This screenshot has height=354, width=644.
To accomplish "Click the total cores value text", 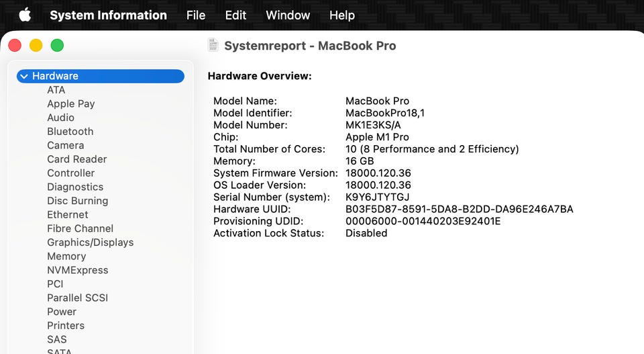I will [432, 149].
